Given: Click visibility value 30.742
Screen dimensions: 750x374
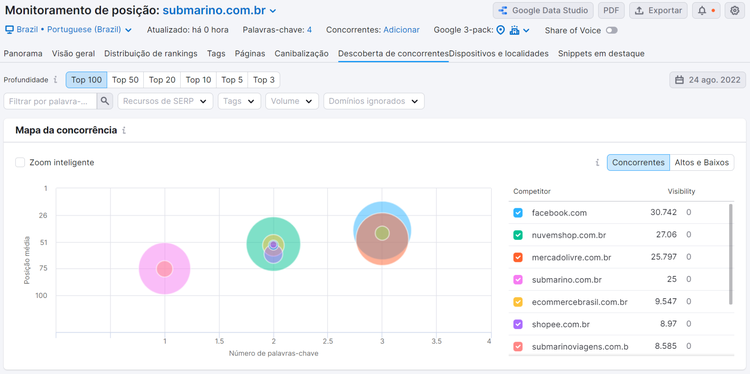Looking at the screenshot, I should click(x=663, y=212).
